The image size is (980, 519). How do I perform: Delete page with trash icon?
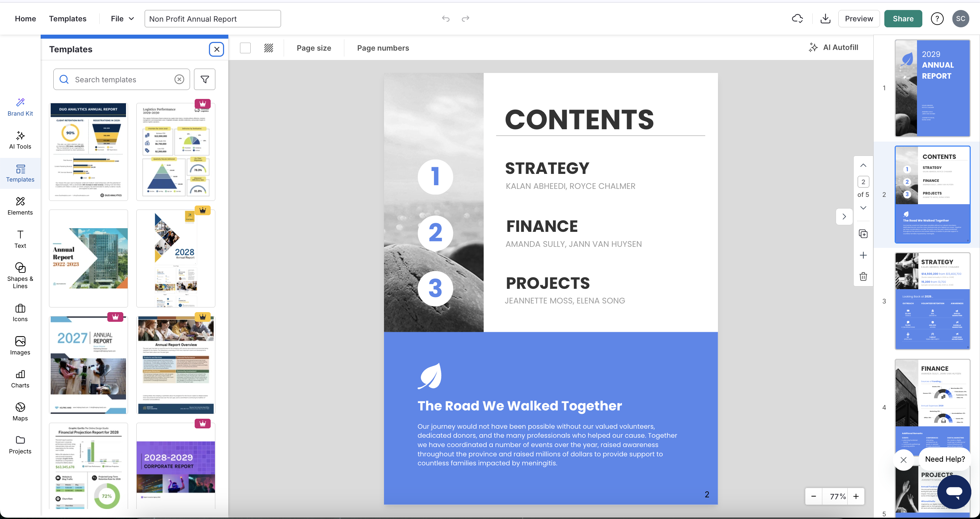pos(863,276)
